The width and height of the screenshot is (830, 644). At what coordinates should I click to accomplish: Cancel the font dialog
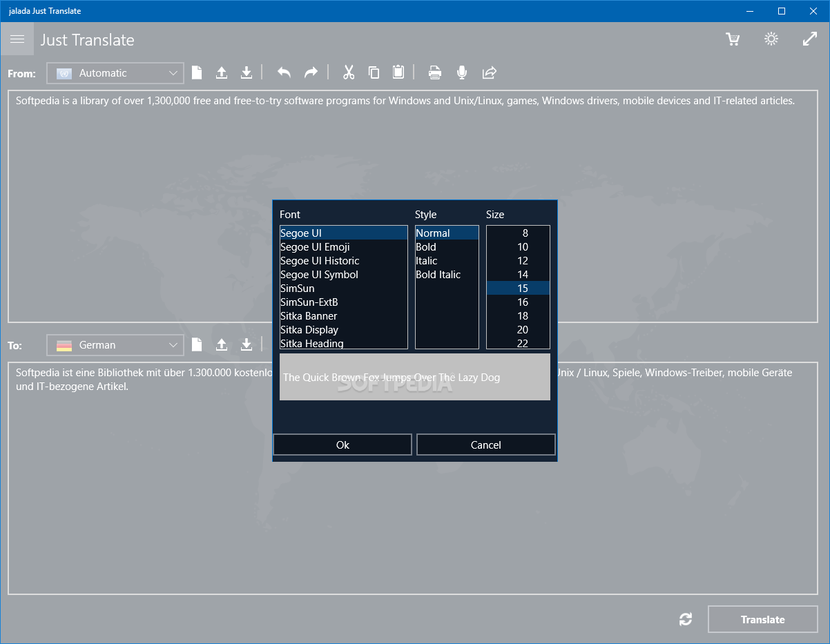486,445
